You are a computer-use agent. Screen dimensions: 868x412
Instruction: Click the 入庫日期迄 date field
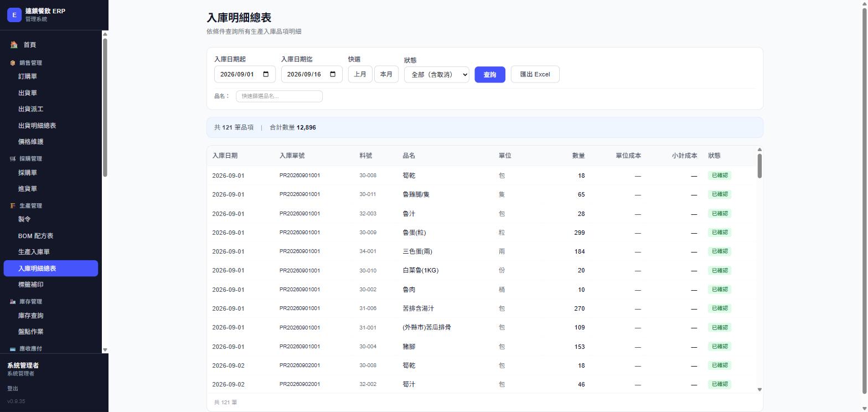(x=312, y=74)
